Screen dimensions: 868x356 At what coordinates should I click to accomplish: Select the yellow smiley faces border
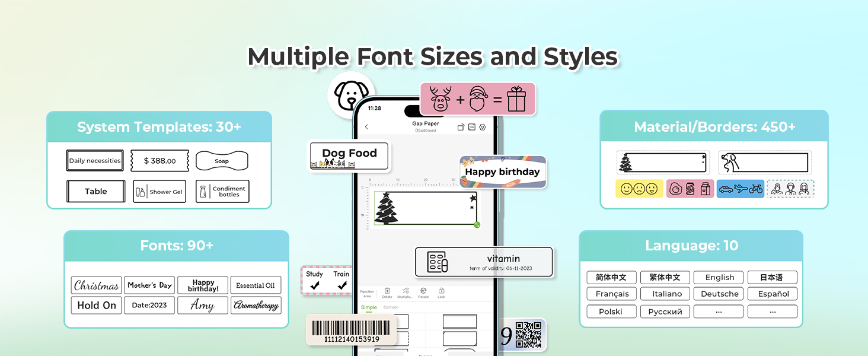click(639, 189)
